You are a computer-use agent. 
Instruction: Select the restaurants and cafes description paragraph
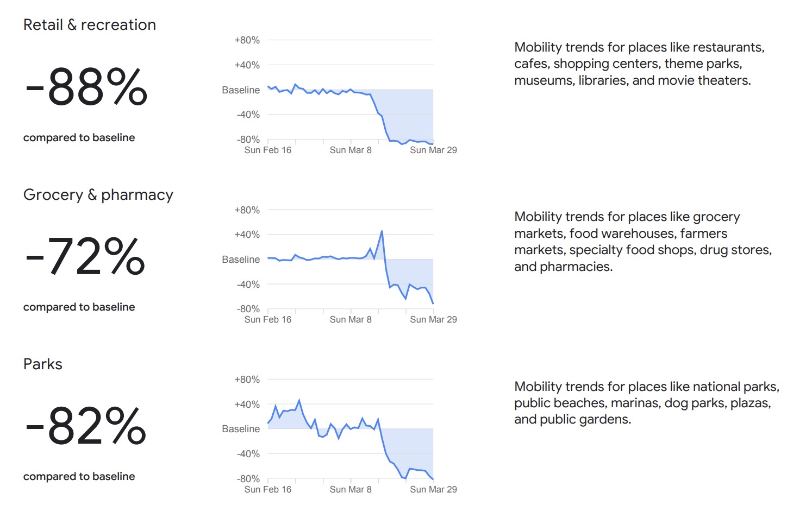(x=639, y=64)
